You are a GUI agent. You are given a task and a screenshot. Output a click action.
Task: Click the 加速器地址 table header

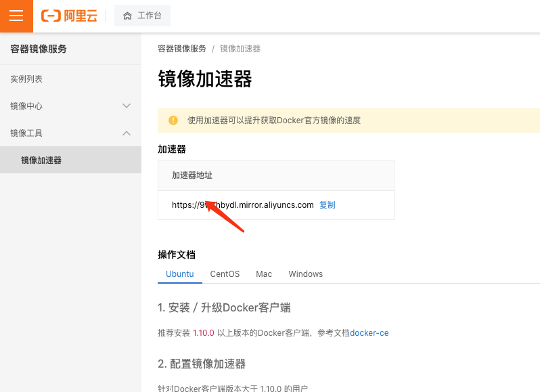pos(192,175)
